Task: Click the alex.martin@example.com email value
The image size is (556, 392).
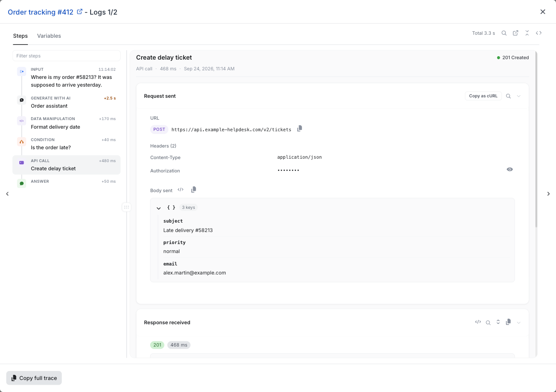Action: 195,273
